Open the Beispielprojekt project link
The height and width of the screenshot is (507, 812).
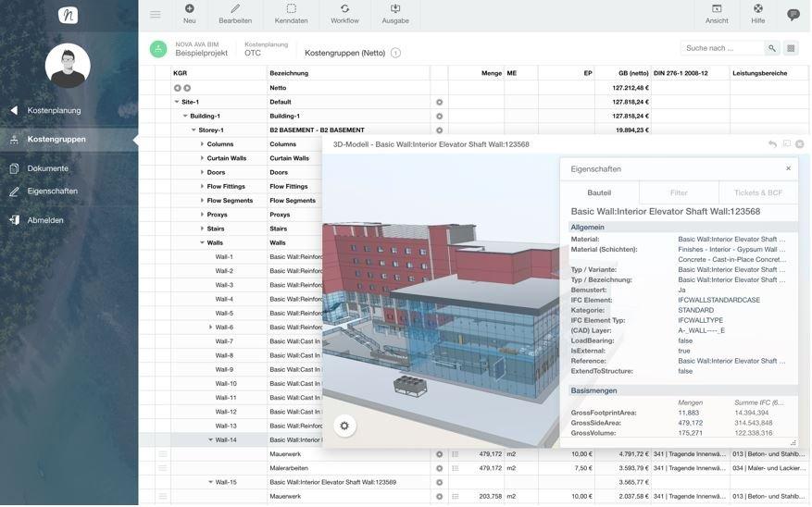click(x=201, y=54)
